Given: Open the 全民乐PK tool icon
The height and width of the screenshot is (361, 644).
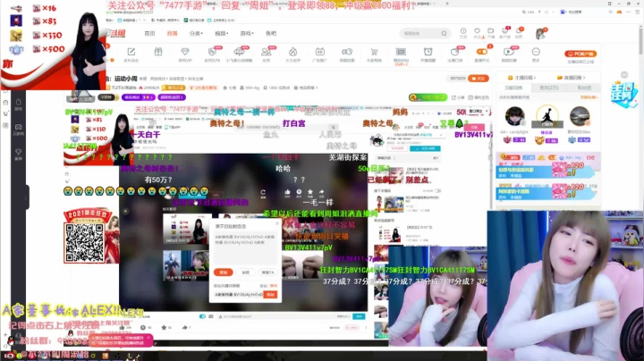Looking at the screenshot, I should (x=212, y=52).
